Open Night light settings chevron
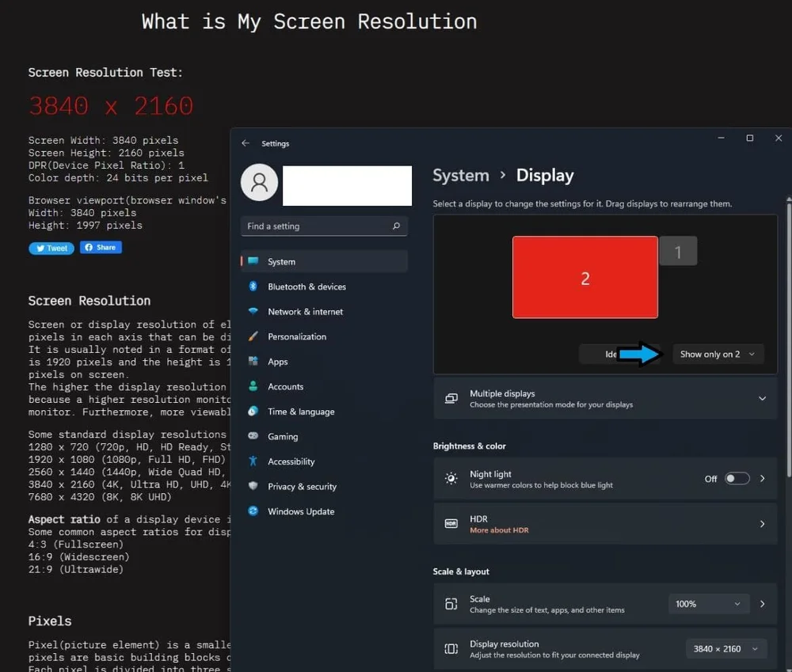The width and height of the screenshot is (792, 672). pos(762,479)
